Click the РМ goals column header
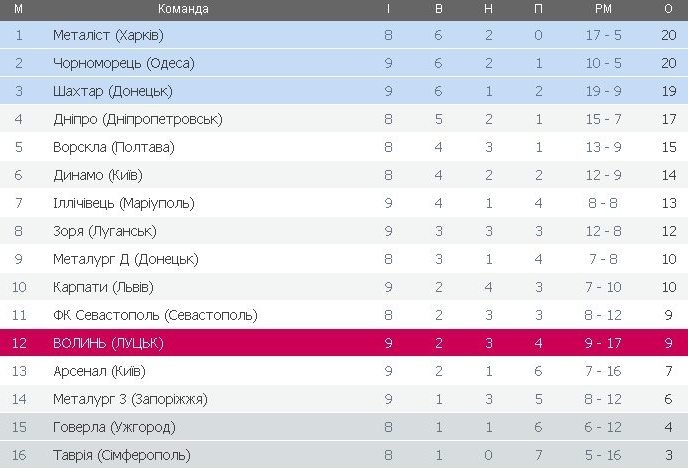 tap(603, 9)
